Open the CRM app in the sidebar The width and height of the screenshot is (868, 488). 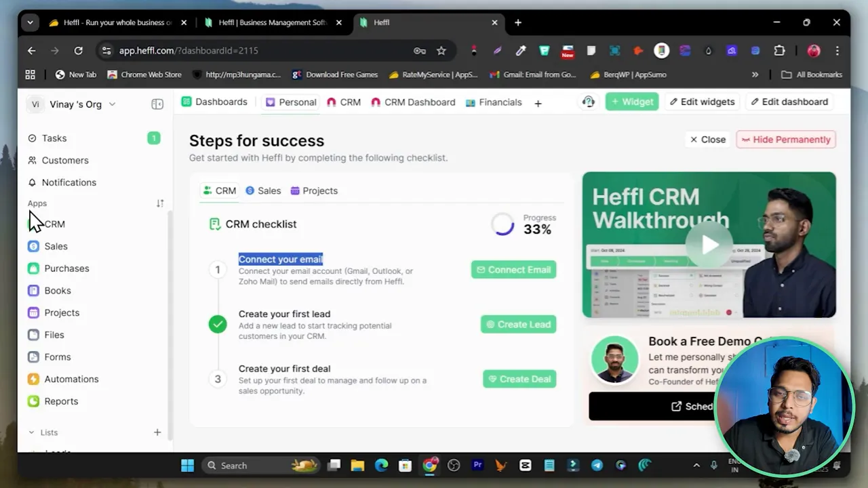click(x=54, y=224)
